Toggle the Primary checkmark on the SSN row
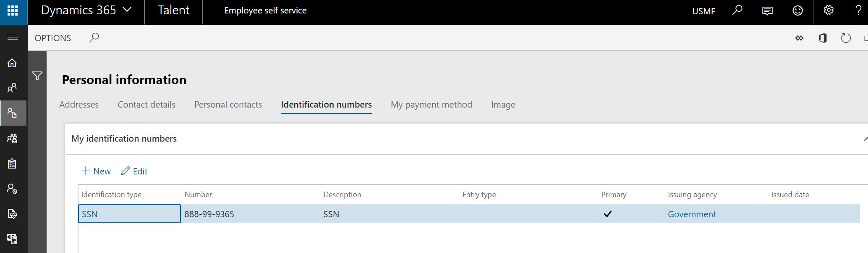This screenshot has width=868, height=253. pyautogui.click(x=607, y=214)
